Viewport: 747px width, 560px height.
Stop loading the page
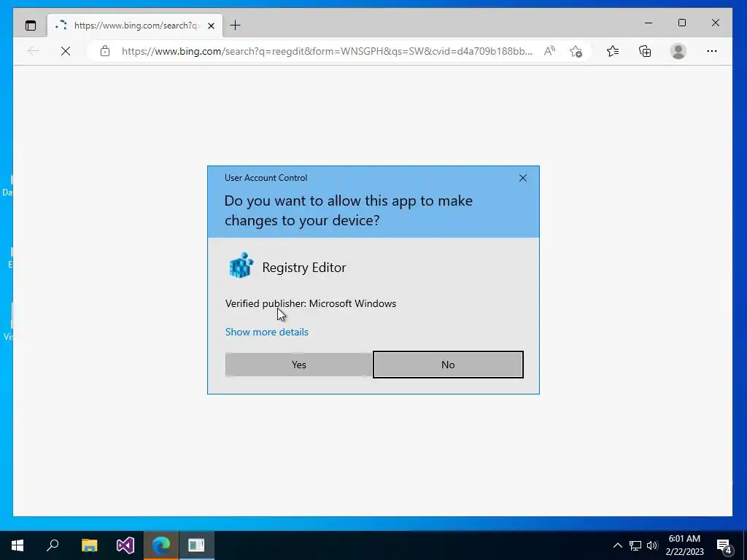pyautogui.click(x=66, y=51)
